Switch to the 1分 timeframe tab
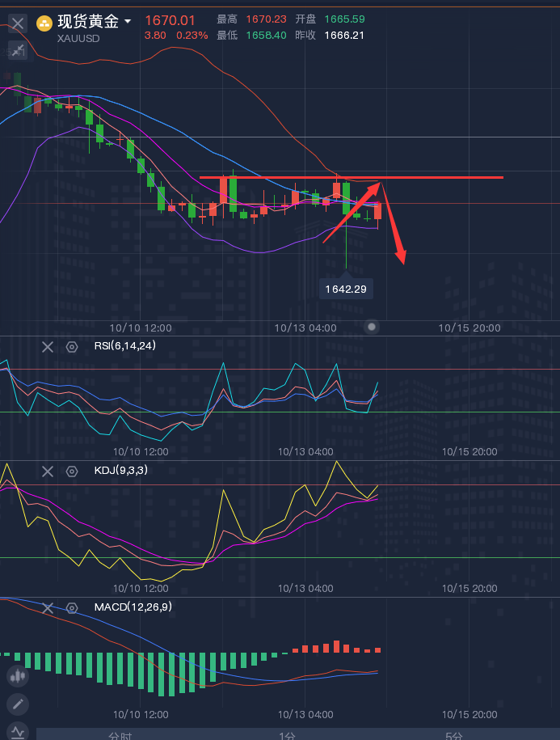The height and width of the screenshot is (740, 560). (287, 735)
